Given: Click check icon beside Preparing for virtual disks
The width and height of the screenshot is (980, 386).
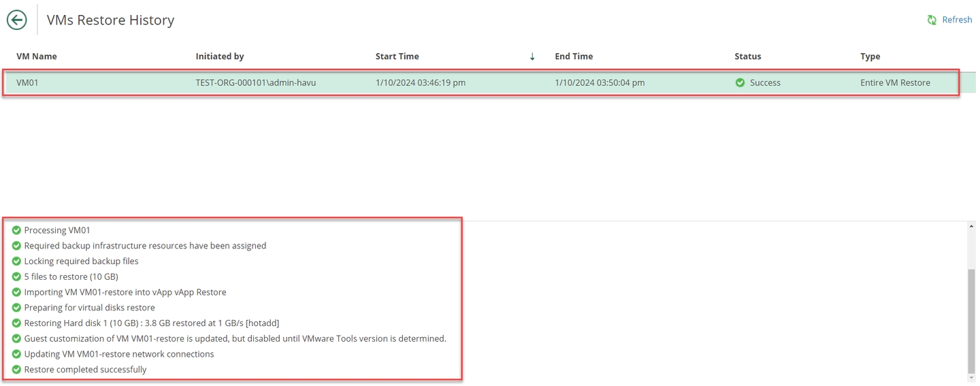Looking at the screenshot, I should pos(16,308).
